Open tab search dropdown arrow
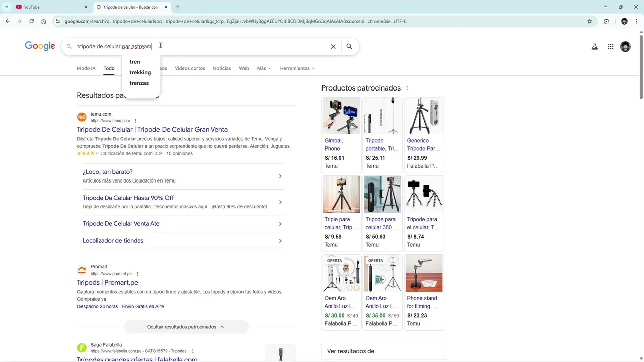Viewport: 644px width, 362px height. pos(7,7)
